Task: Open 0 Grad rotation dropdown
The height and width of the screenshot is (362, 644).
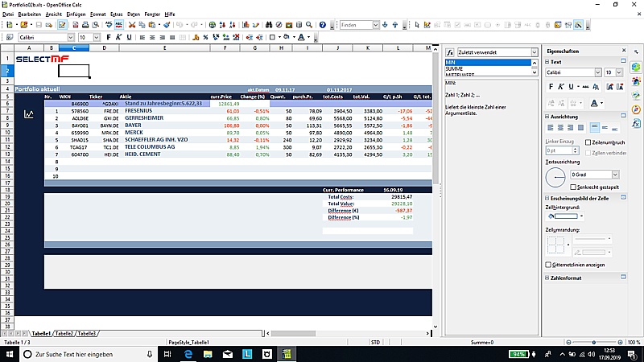Action: click(615, 175)
